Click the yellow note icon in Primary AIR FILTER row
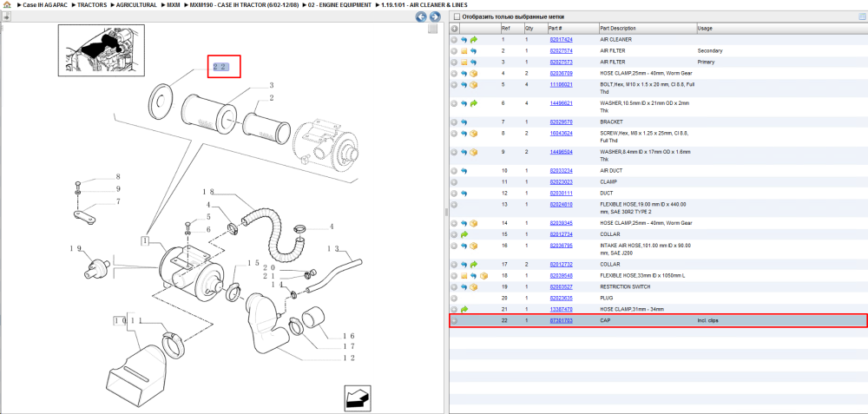The width and height of the screenshot is (868, 414). coord(464,62)
